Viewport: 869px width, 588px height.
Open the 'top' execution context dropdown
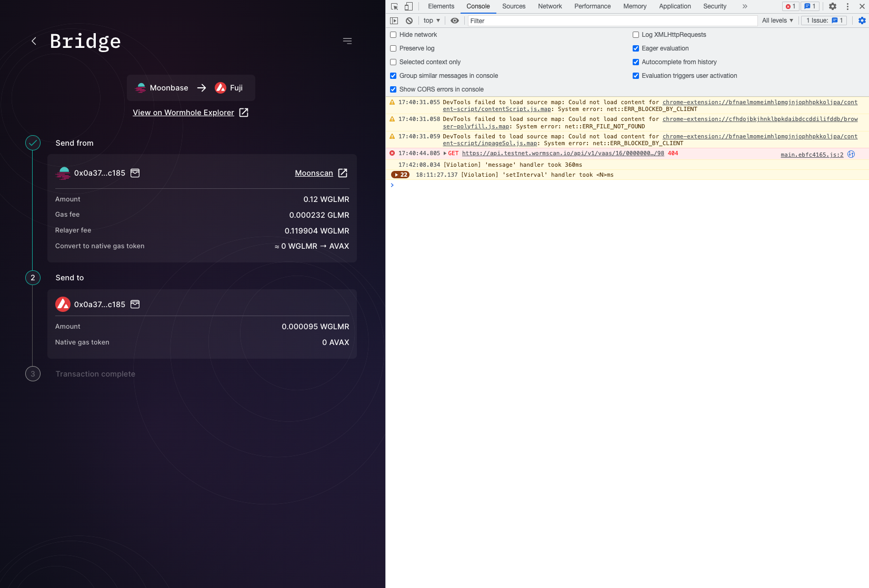click(x=431, y=21)
